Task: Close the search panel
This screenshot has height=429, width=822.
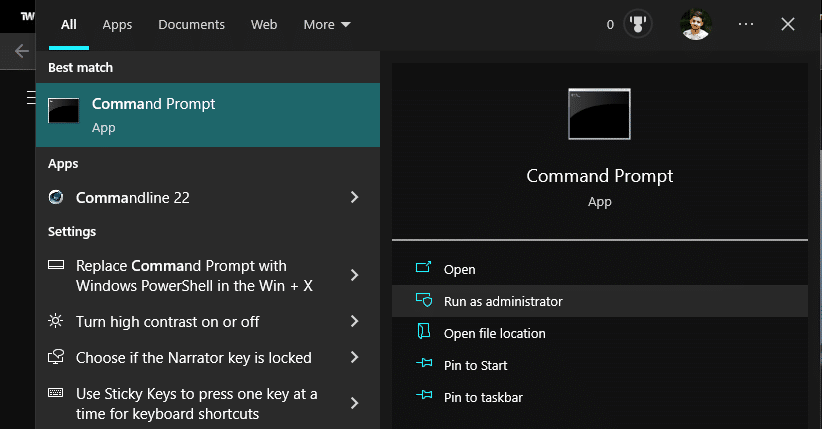Action: click(787, 24)
